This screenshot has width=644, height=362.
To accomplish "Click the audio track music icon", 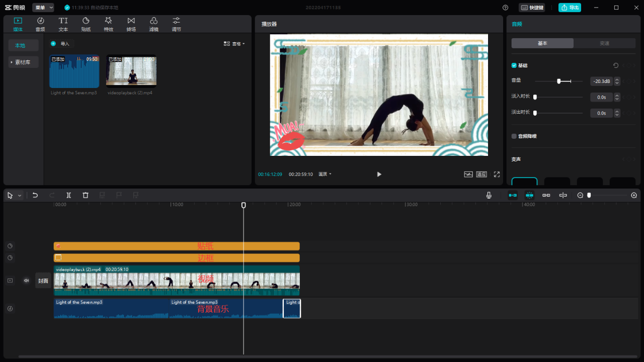I will 10,308.
